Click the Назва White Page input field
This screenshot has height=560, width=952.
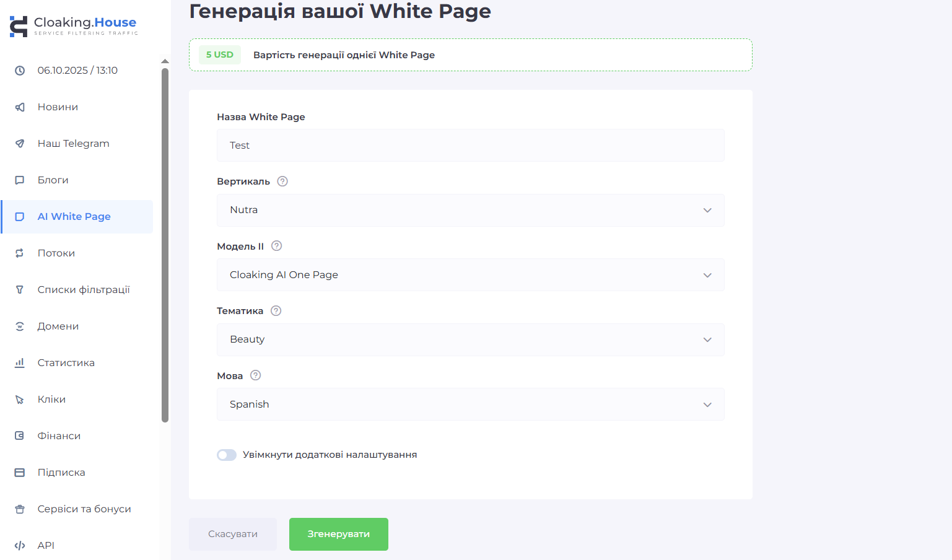(470, 146)
